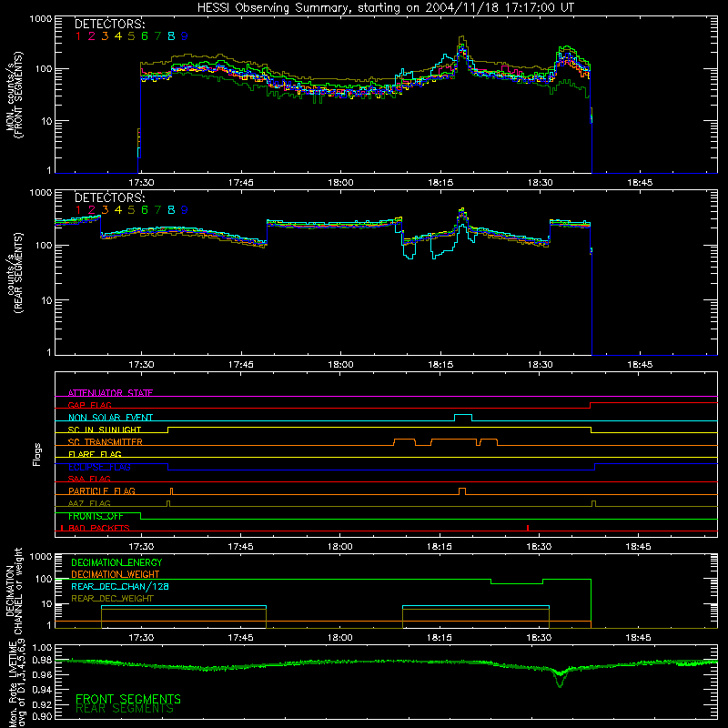This screenshot has width=728, height=728.
Task: Click the FRONTS_OFF flag label
Action: (x=96, y=516)
